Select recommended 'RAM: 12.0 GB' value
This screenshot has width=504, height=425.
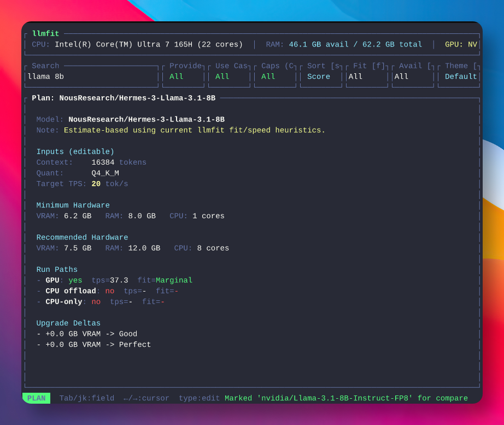[x=133, y=248]
